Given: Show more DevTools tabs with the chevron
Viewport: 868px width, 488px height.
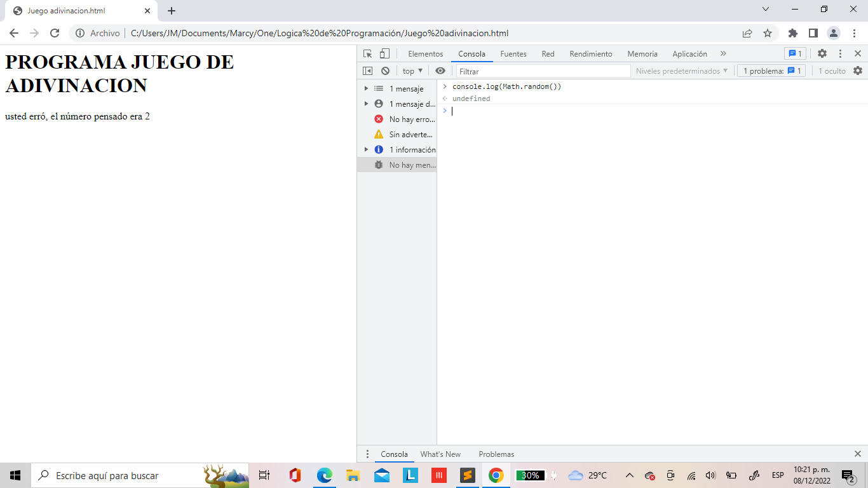Looking at the screenshot, I should click(723, 54).
